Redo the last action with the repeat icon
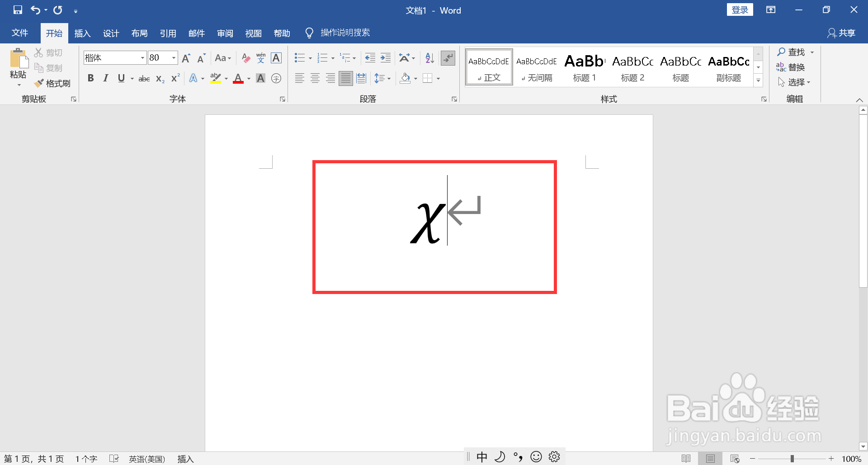Screen dimensions: 868x465 click(58, 10)
